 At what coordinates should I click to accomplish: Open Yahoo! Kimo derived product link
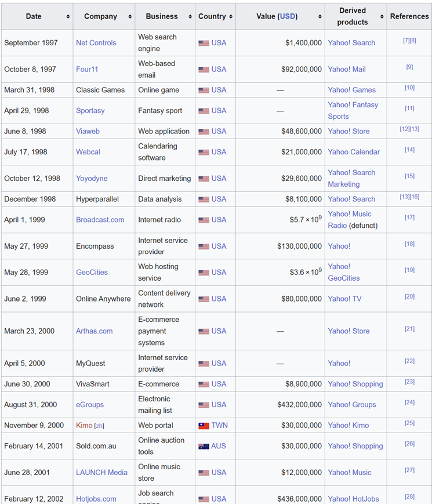coord(348,425)
